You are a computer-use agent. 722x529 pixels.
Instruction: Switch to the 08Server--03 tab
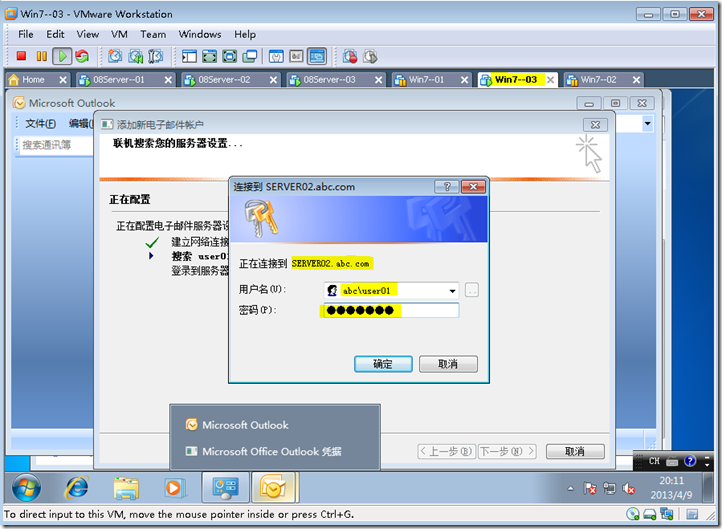click(329, 80)
